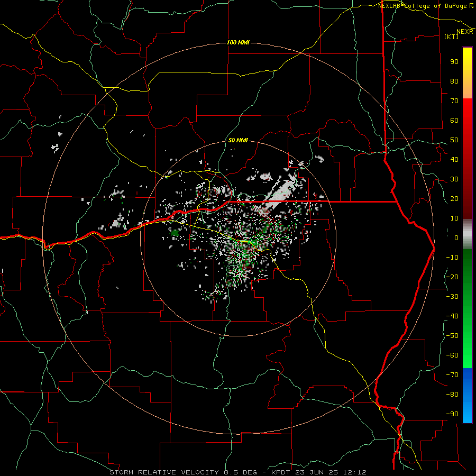
Task: Click the -20 scale value
Action: point(452,277)
